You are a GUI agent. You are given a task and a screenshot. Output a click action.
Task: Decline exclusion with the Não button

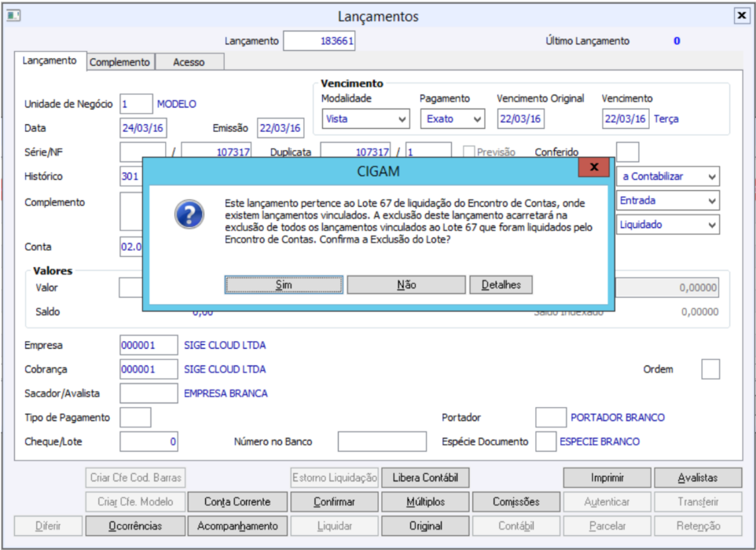[x=406, y=285]
